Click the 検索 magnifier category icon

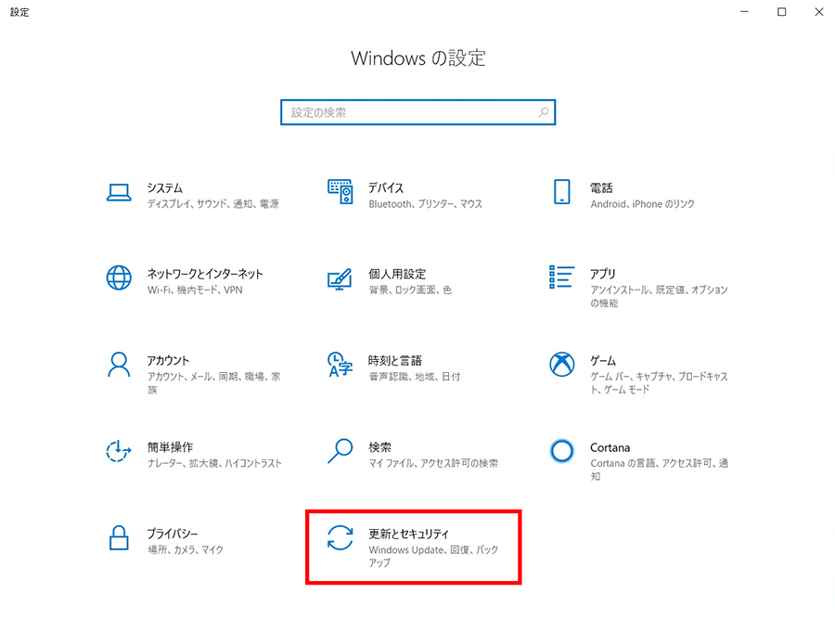(x=340, y=451)
